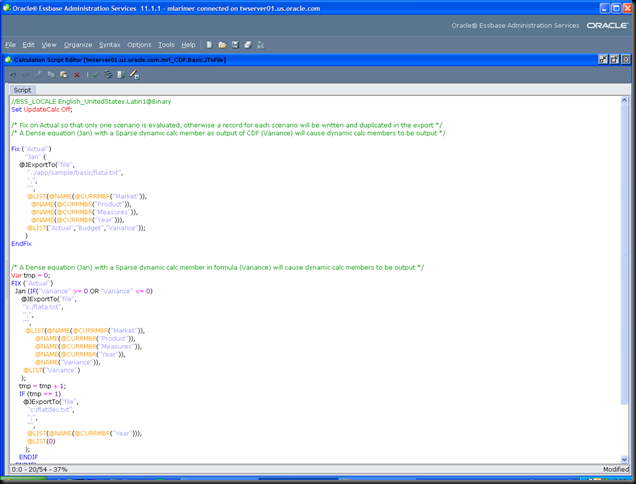
Task: Click the Open folder icon
Action: coord(222,45)
